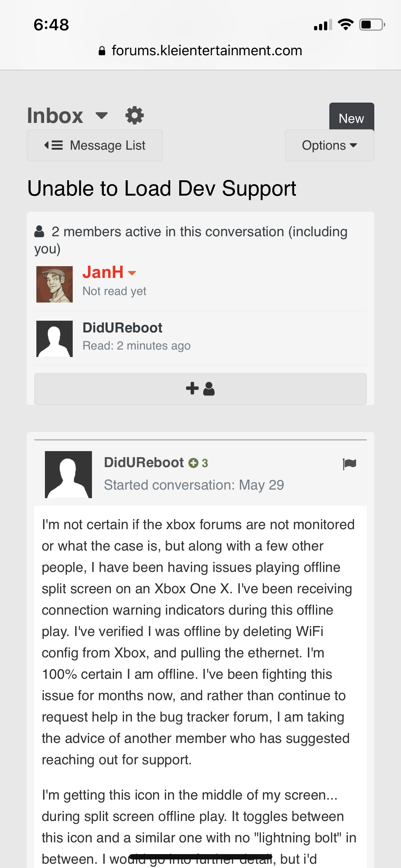Click the report flag icon on message
Viewport: 401px width, 868px height.
[349, 464]
